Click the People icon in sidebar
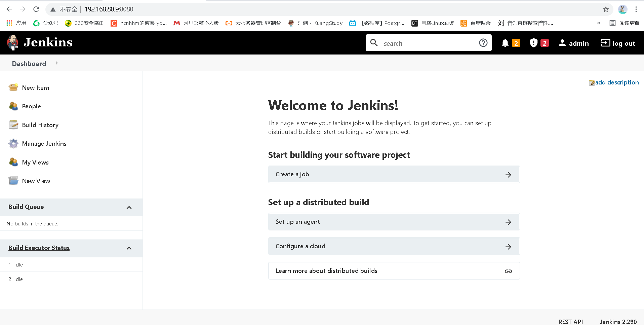This screenshot has height=325, width=644. [x=13, y=106]
